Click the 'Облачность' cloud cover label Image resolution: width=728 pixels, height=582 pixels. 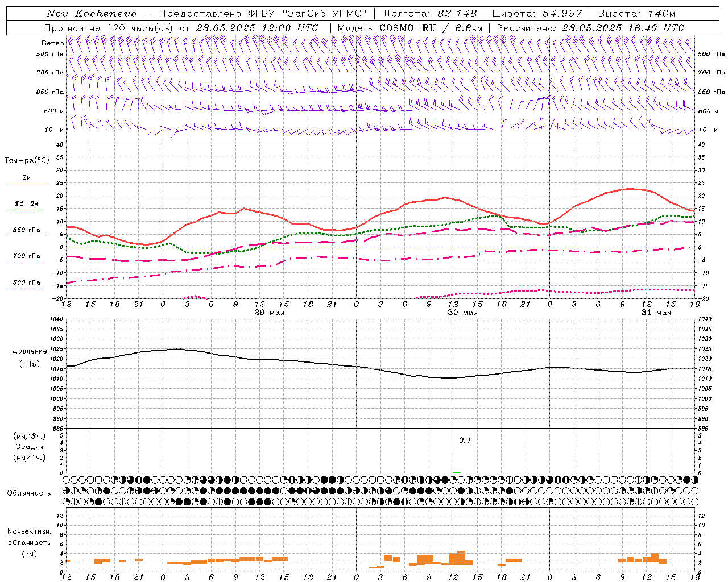(x=29, y=493)
